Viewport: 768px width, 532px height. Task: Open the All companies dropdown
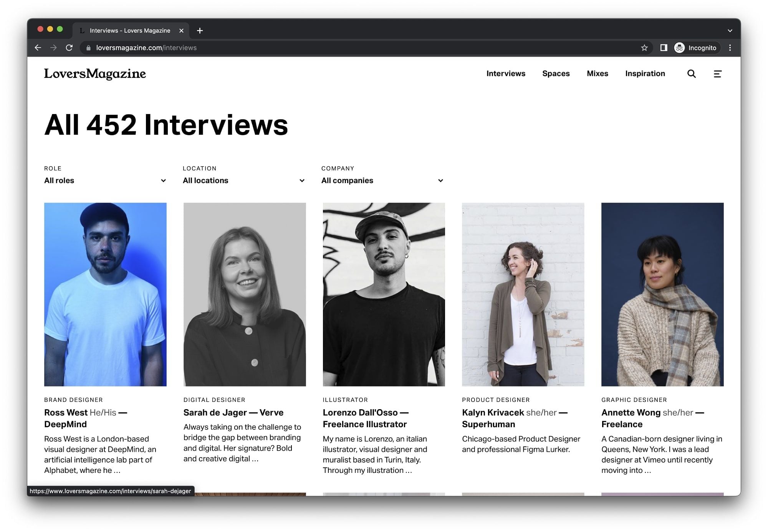pos(382,180)
